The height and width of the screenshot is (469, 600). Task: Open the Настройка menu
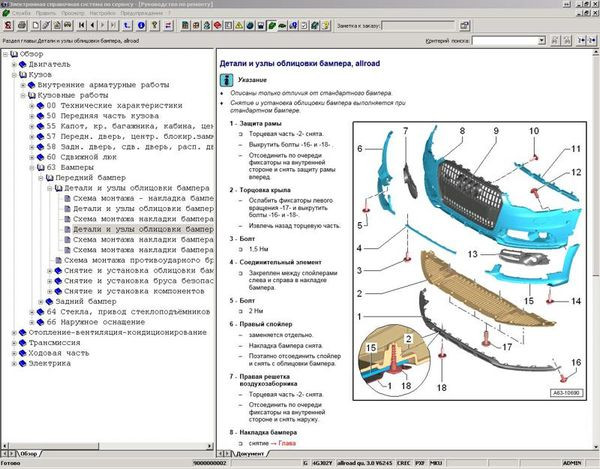(102, 12)
